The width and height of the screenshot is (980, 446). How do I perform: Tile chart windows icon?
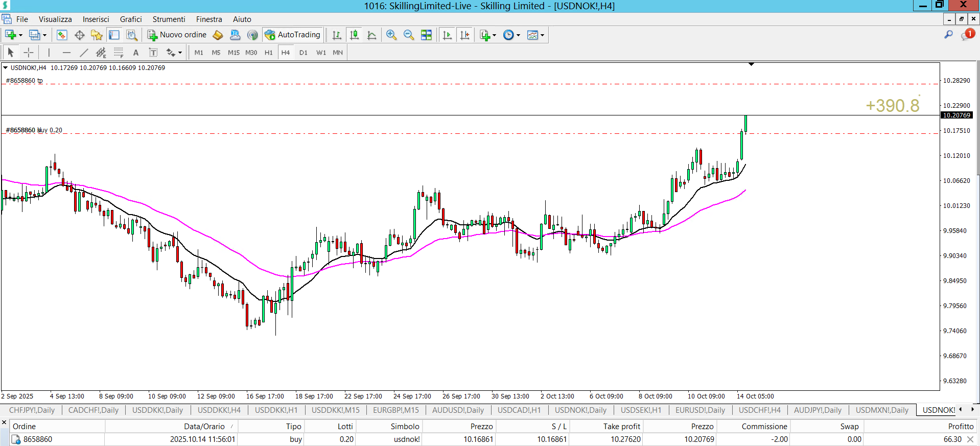[426, 35]
